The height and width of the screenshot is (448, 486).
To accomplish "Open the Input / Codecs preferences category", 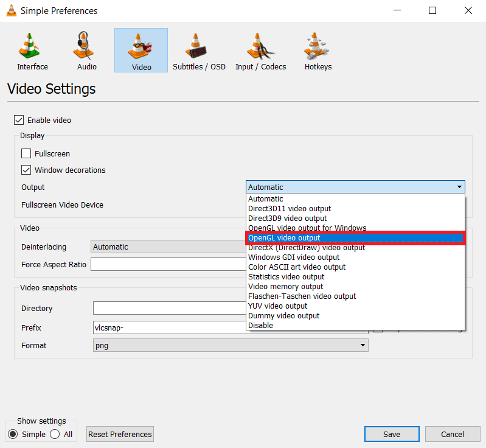I will coord(260,51).
